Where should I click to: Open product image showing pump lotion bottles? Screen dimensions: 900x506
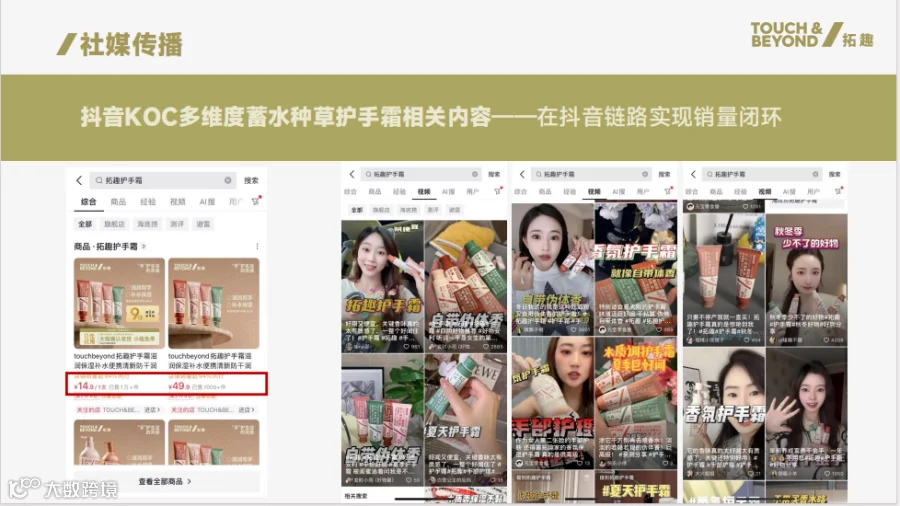click(119, 442)
